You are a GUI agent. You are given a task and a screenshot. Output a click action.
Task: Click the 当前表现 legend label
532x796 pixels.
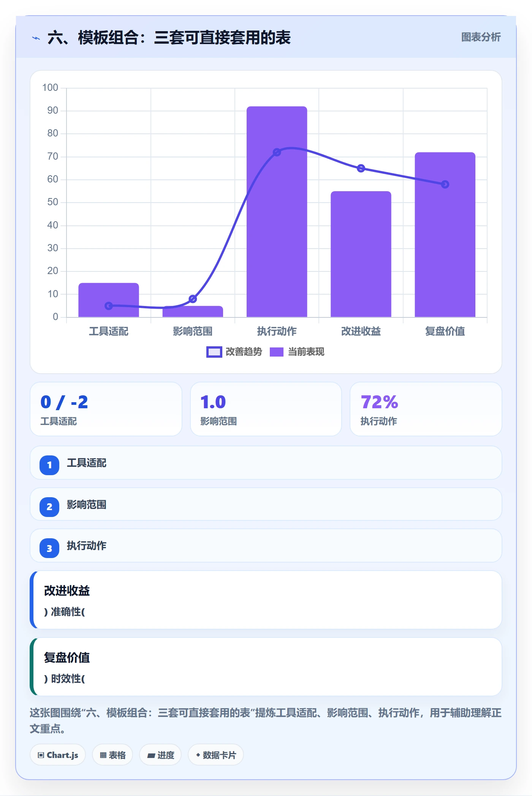(x=306, y=352)
